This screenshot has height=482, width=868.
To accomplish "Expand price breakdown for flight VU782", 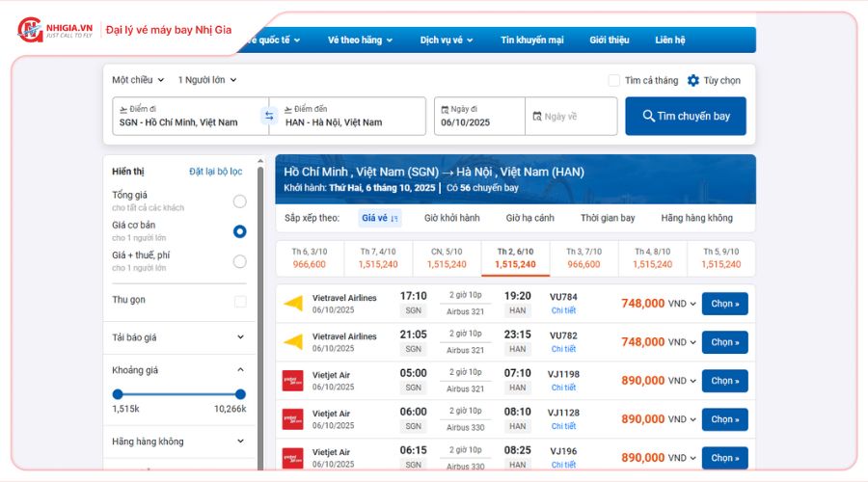I will point(692,342).
